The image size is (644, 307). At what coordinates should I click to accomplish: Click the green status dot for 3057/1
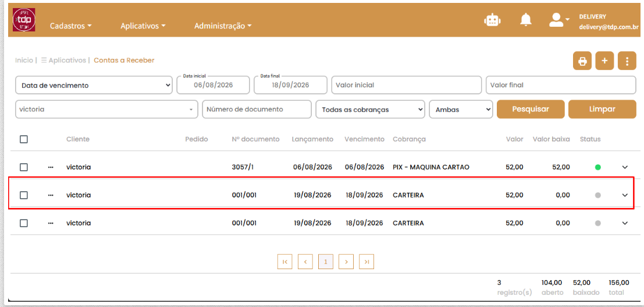pyautogui.click(x=597, y=167)
